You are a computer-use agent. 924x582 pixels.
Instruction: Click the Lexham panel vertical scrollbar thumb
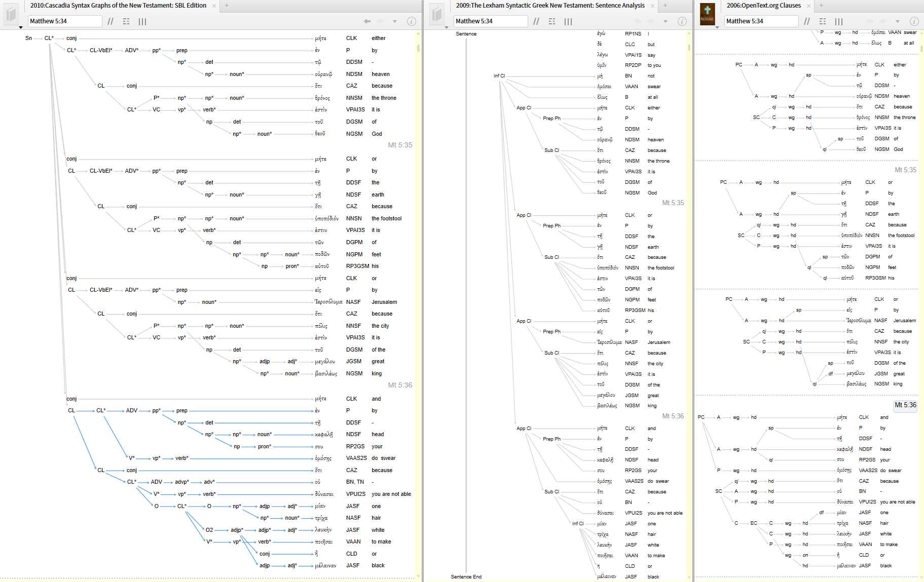pos(689,48)
